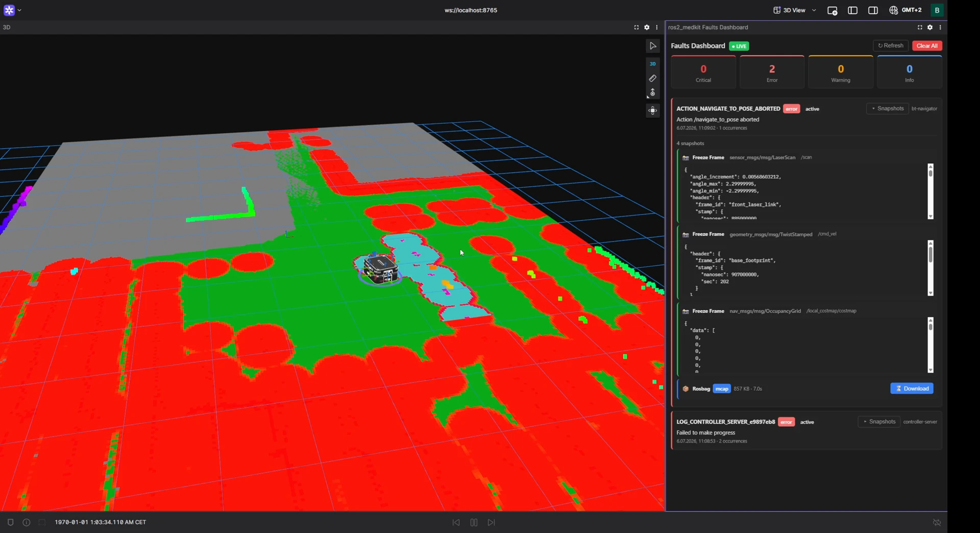Download the rosbag mcap file
The width and height of the screenshot is (980, 533).
912,389
